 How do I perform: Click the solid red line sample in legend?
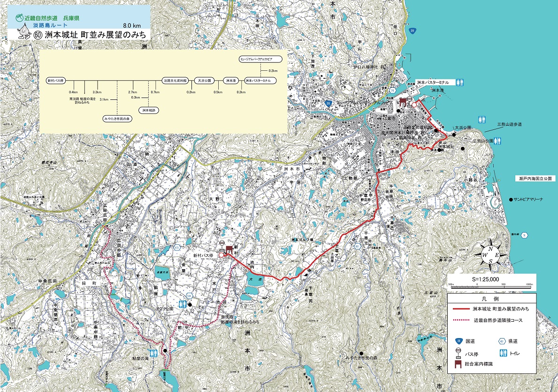pyautogui.click(x=461, y=309)
